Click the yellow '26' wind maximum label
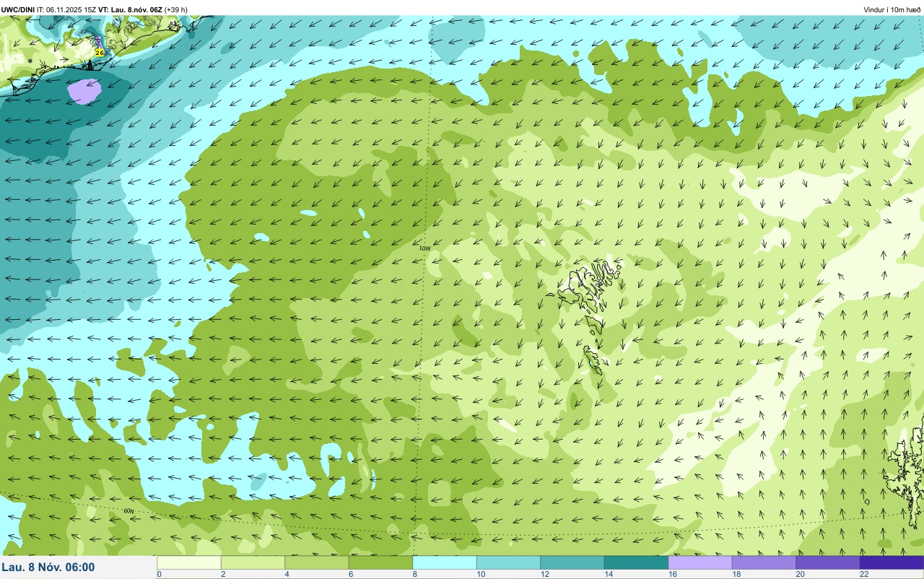Viewport: 924px width, 579px height. (x=100, y=53)
